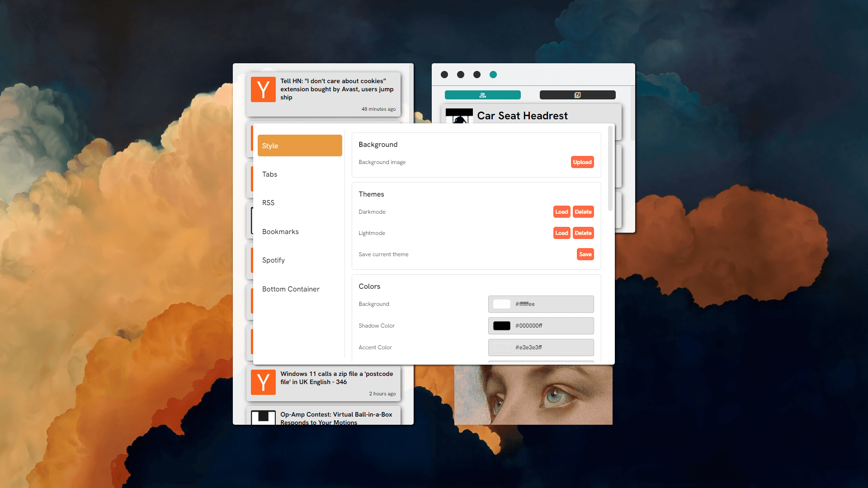Screen dimensions: 868x488
Task: Upload a background image
Action: (581, 162)
